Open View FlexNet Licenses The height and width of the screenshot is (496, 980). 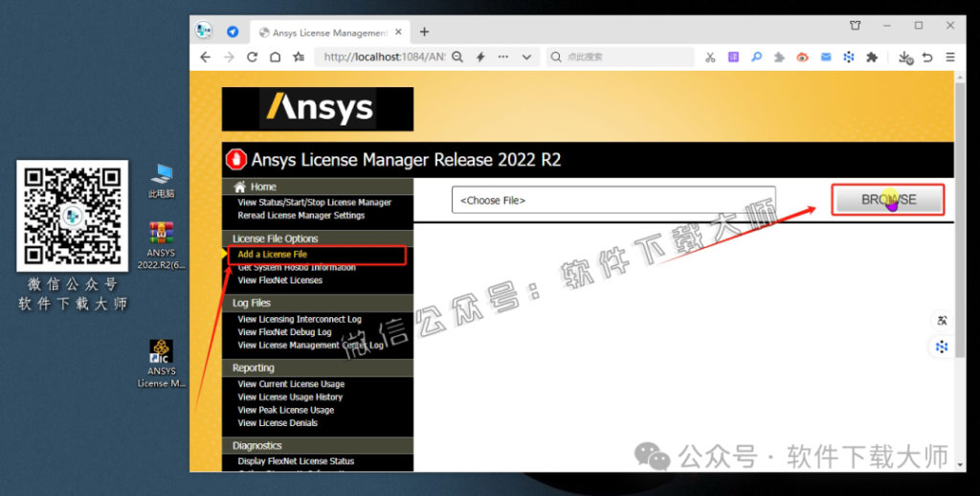coord(280,281)
